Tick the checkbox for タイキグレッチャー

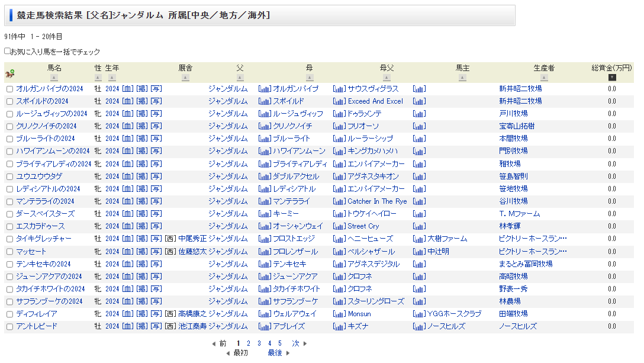click(9, 239)
